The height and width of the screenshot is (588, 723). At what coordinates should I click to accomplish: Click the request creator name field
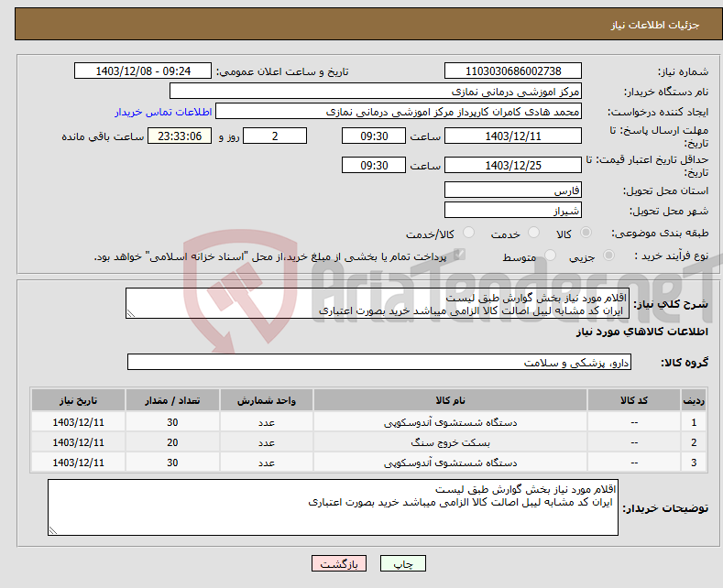[399, 112]
